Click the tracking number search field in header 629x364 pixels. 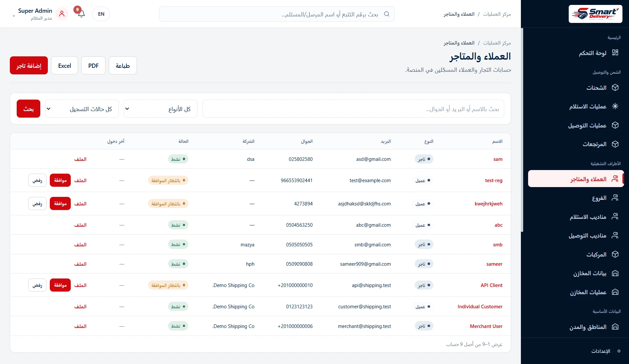point(277,14)
